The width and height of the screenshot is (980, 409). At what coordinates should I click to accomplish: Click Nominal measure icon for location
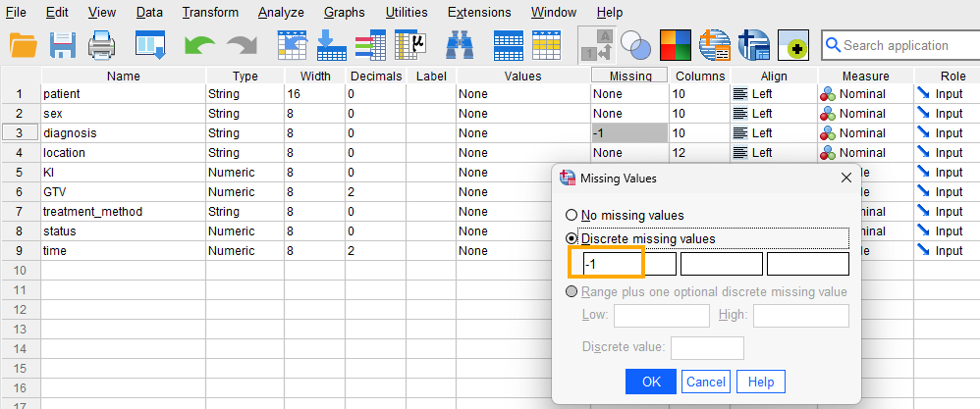[828, 152]
